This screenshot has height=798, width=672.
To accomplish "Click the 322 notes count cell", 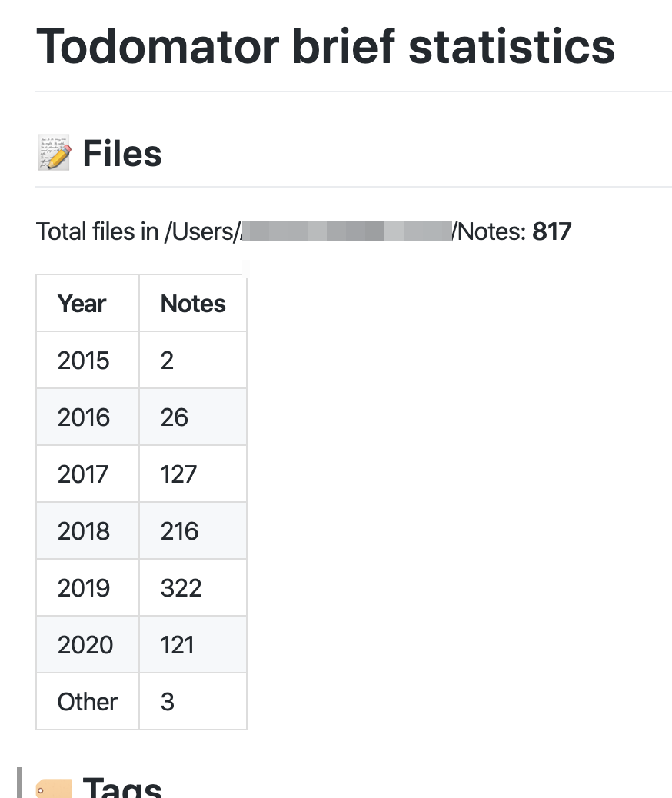I will tap(181, 588).
